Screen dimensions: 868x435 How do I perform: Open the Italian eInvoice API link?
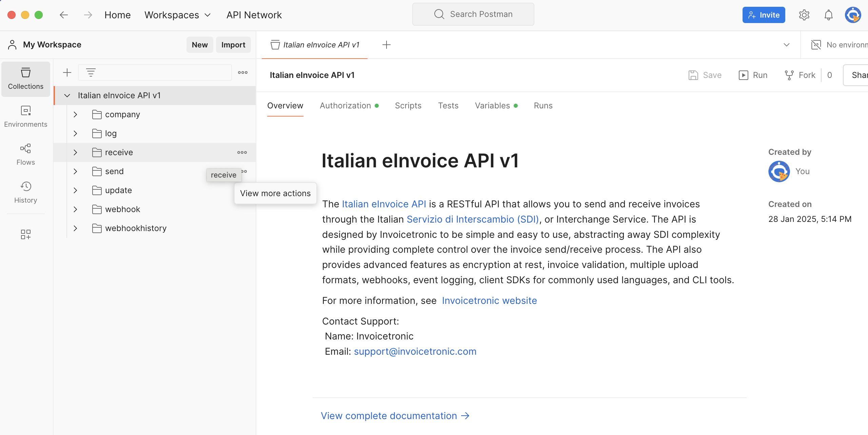pyautogui.click(x=384, y=204)
